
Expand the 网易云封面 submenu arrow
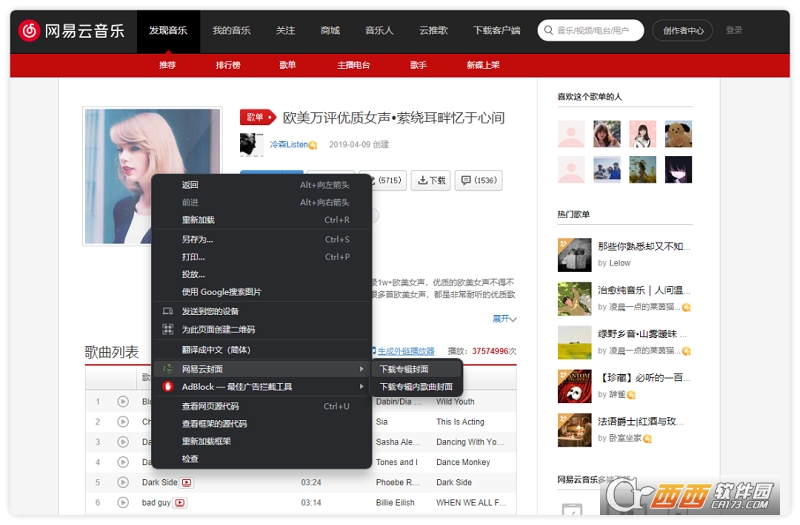click(x=361, y=368)
